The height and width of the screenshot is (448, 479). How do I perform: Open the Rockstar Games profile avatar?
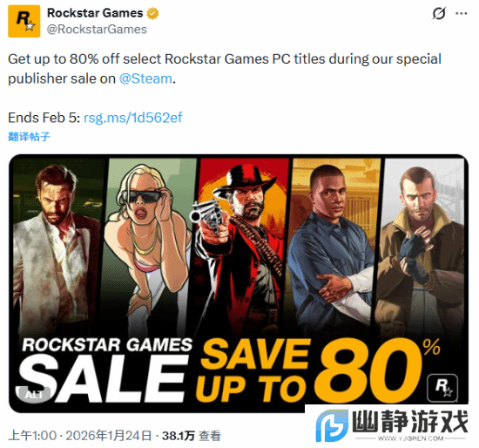[x=24, y=21]
